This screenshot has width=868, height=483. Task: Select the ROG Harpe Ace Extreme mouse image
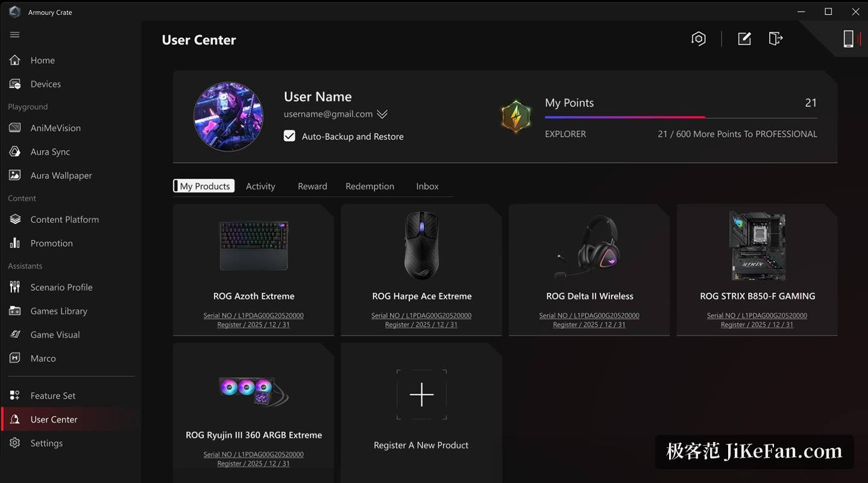(421, 246)
